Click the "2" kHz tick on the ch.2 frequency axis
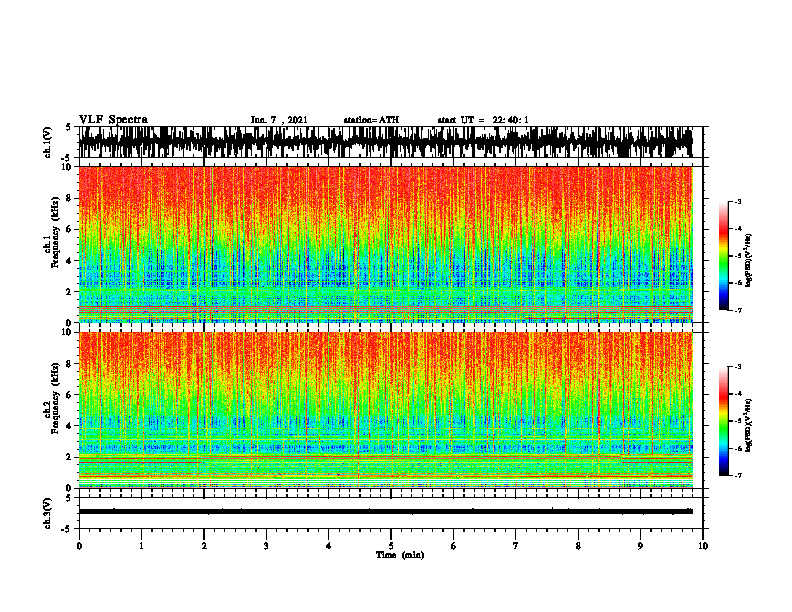 point(69,457)
